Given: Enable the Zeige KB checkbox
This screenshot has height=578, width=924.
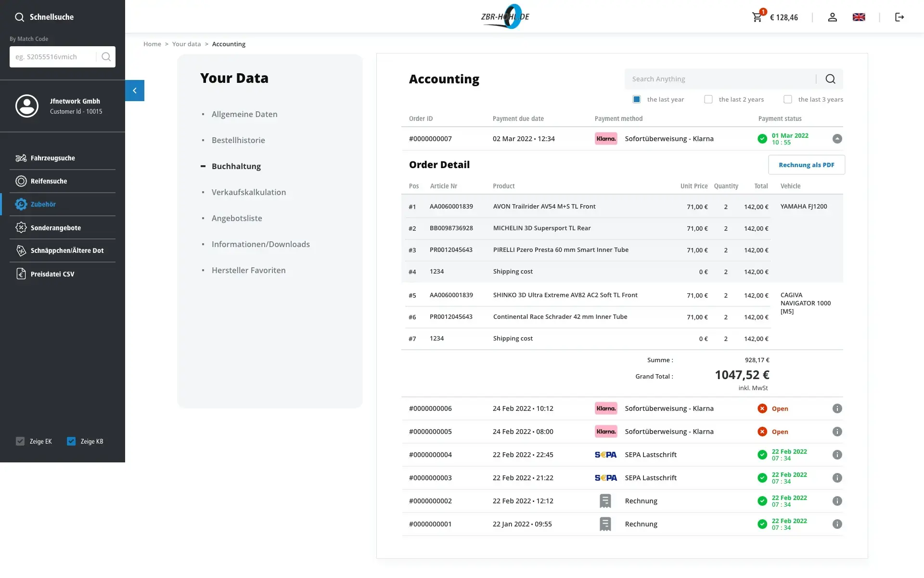Looking at the screenshot, I should click(x=71, y=441).
